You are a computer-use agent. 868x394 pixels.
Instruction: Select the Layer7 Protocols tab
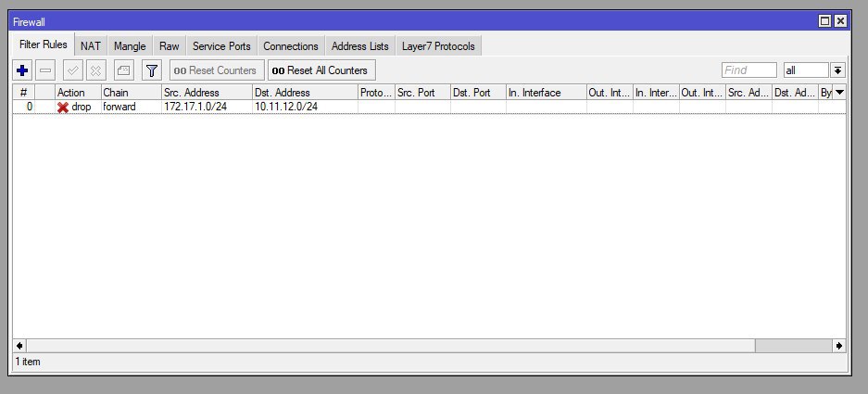(438, 46)
